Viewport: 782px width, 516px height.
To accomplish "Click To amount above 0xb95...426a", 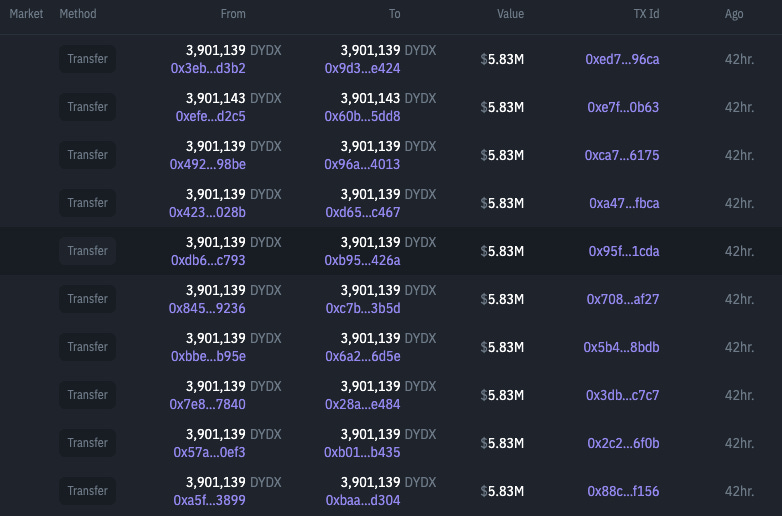I will [x=388, y=242].
